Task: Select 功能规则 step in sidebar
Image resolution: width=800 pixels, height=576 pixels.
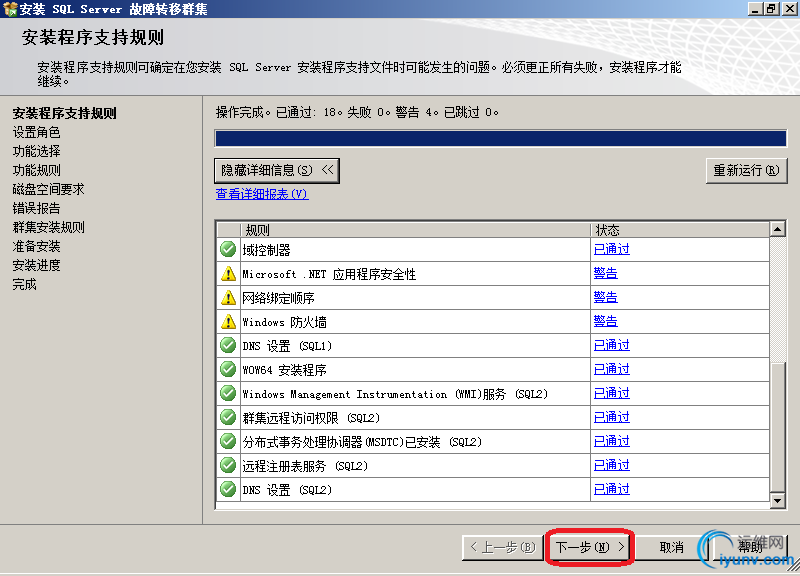Action: pos(36,170)
